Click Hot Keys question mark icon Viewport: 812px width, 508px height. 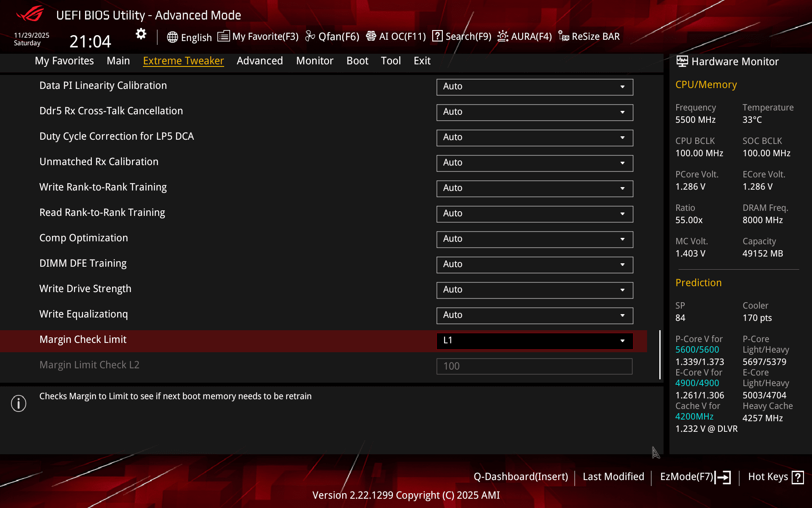click(x=798, y=478)
